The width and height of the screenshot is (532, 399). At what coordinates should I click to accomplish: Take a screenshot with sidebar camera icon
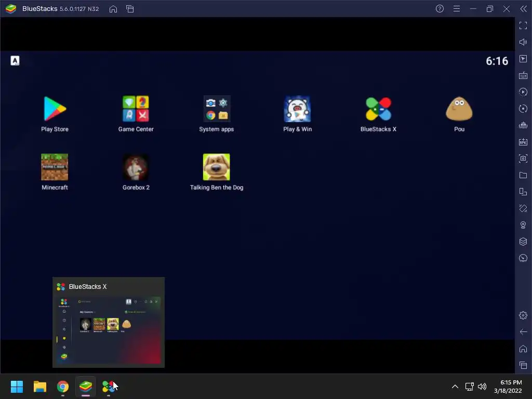[523, 158]
